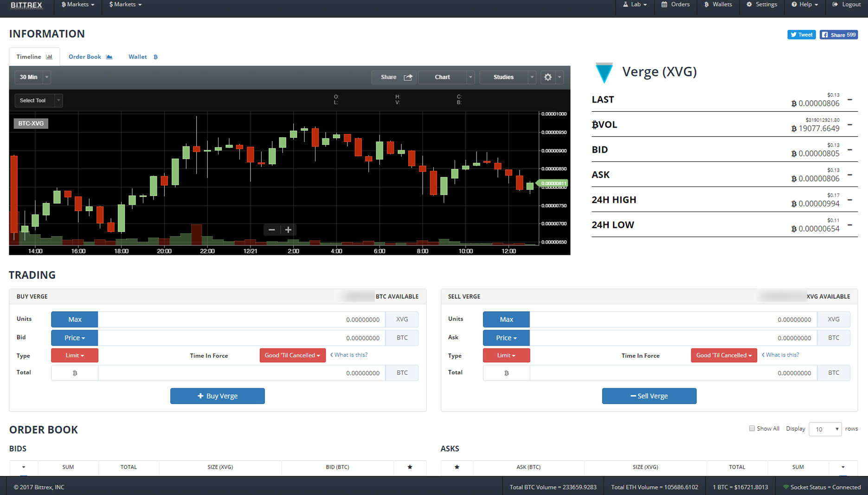Click Max in Sell Verge units
This screenshot has width=868, height=495.
click(506, 319)
